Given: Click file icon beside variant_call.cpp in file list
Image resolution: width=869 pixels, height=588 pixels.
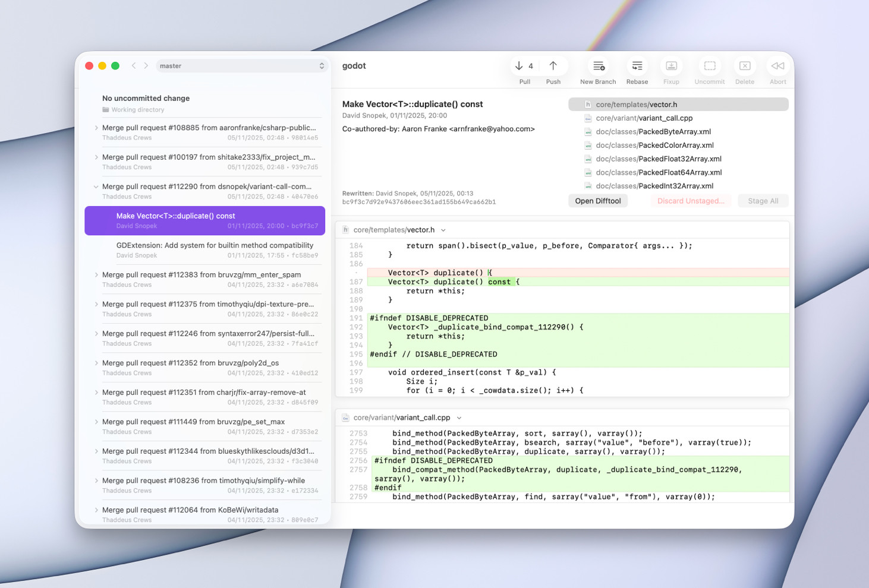Looking at the screenshot, I should tap(588, 118).
